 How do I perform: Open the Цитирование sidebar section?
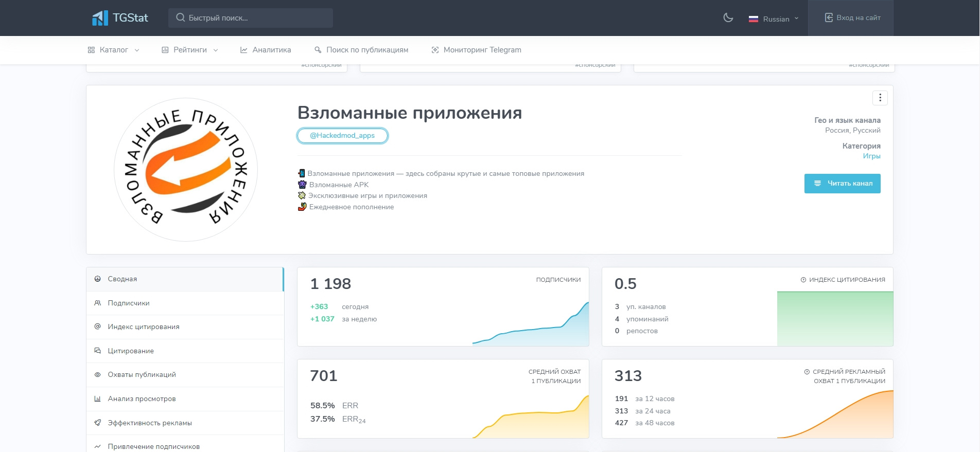click(x=185, y=351)
